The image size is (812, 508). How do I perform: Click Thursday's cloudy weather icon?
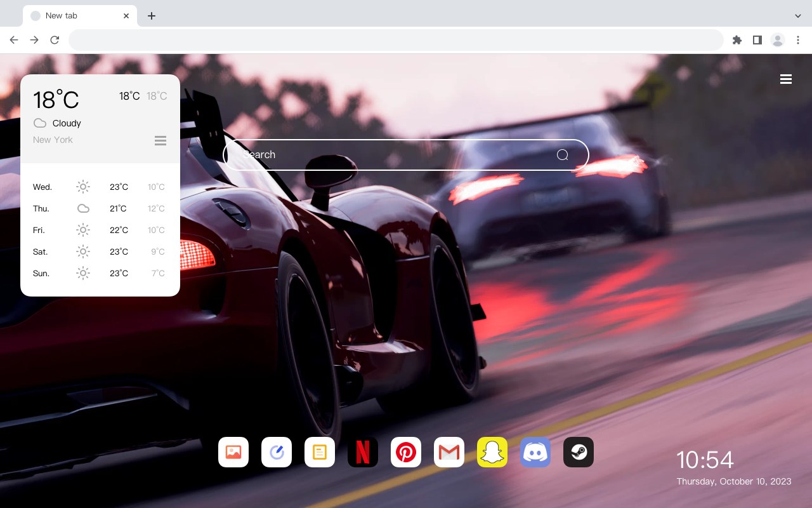pyautogui.click(x=83, y=208)
